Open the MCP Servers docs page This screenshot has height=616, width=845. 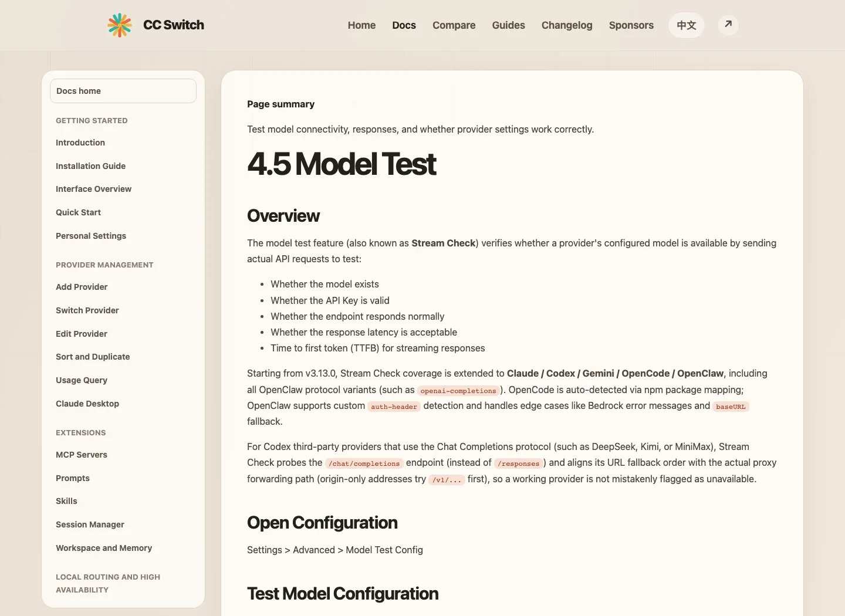pos(82,455)
